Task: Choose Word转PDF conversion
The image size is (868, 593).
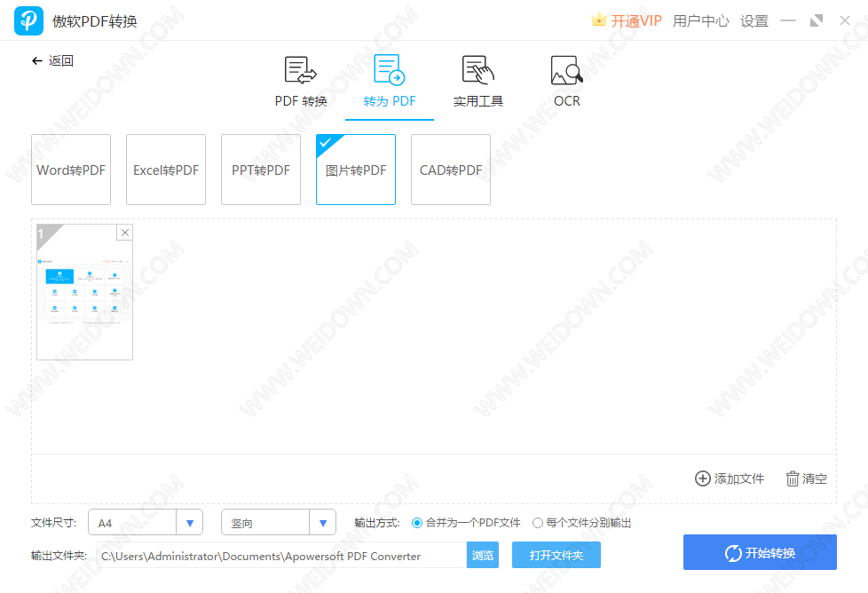Action: pyautogui.click(x=71, y=170)
